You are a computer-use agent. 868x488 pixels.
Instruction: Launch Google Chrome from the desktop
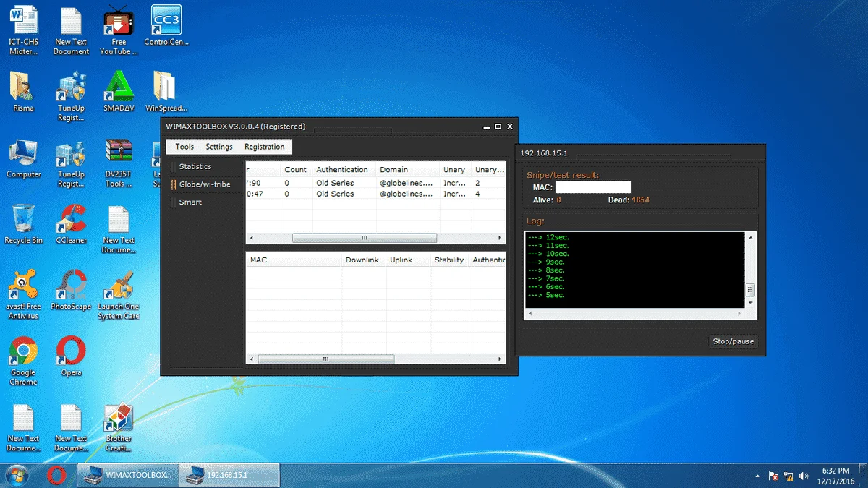pyautogui.click(x=23, y=361)
